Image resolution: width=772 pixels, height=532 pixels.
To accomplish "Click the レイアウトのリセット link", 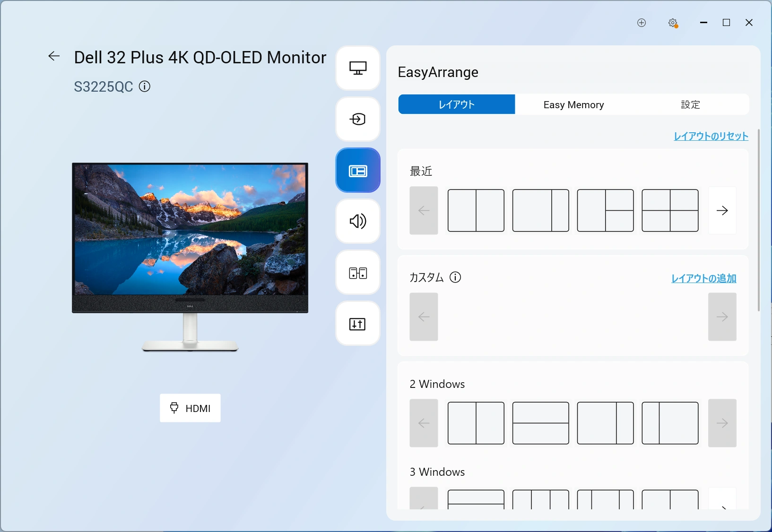I will pyautogui.click(x=711, y=137).
